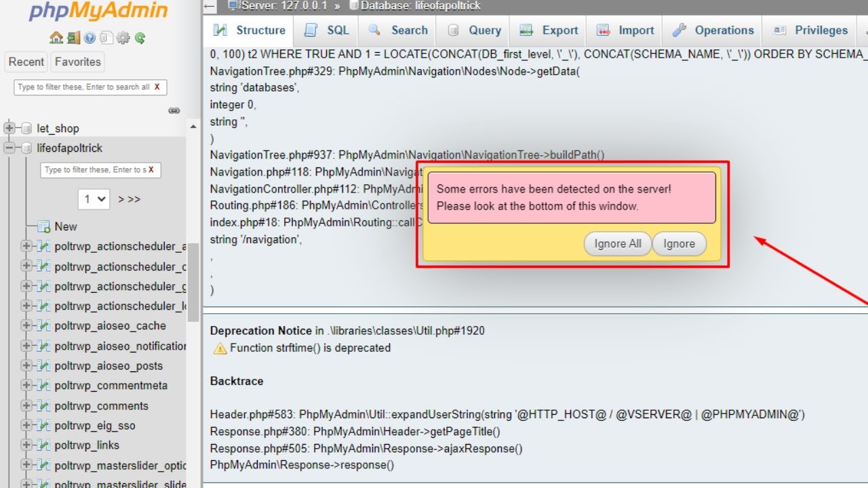Expand the poltrwp_eig_sso table node
Image resolution: width=868 pixels, height=488 pixels.
coord(26,426)
